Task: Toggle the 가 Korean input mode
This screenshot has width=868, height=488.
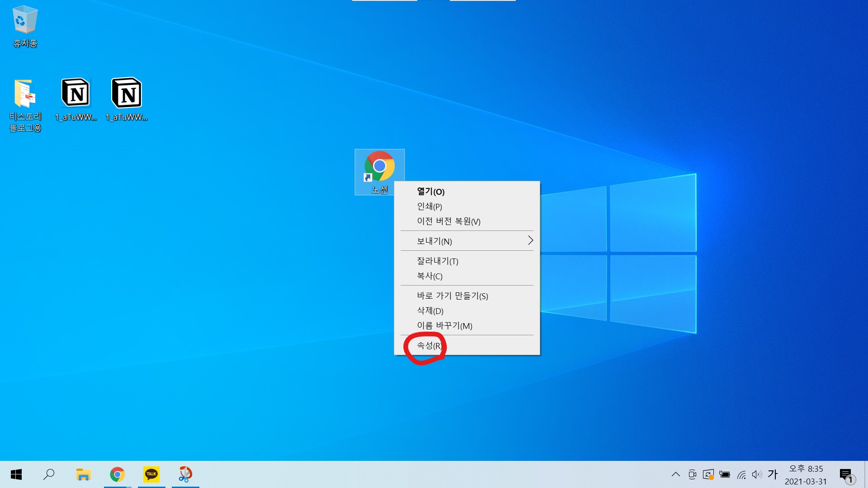Action: pyautogui.click(x=773, y=474)
